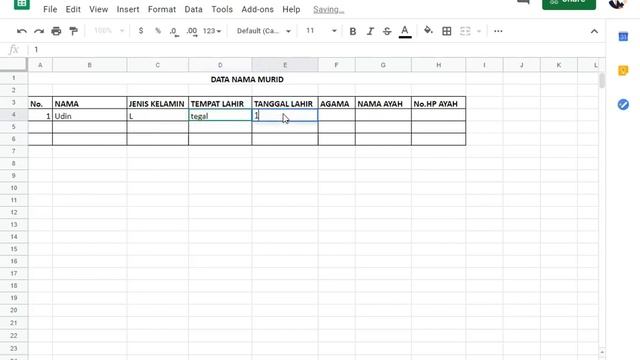This screenshot has width=640, height=360.
Task: Open the File menu
Action: click(50, 9)
